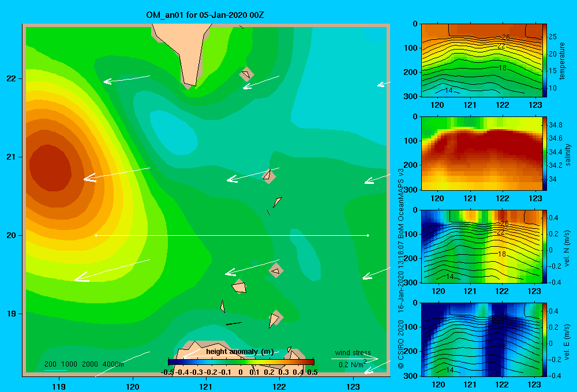Click the western endpoint of the transect line

tap(96, 235)
